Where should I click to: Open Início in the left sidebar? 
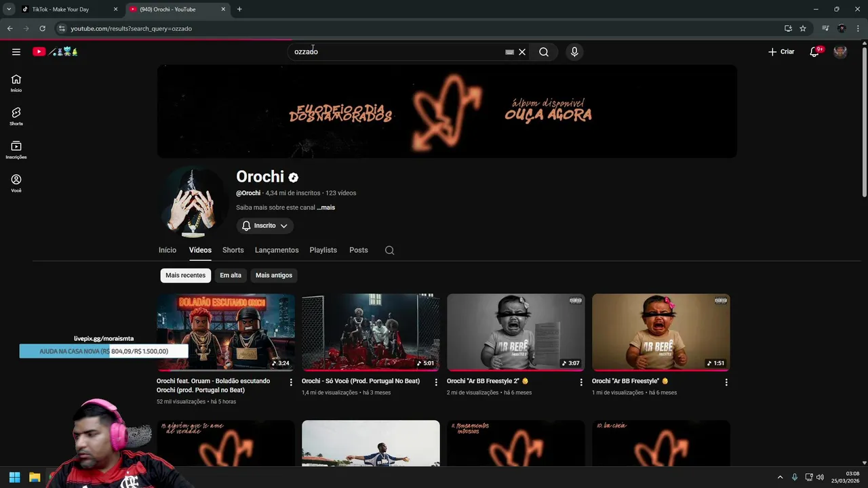16,83
